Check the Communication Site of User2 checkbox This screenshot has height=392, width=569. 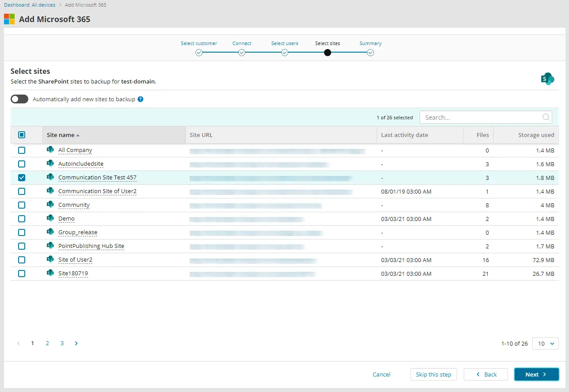(x=22, y=191)
